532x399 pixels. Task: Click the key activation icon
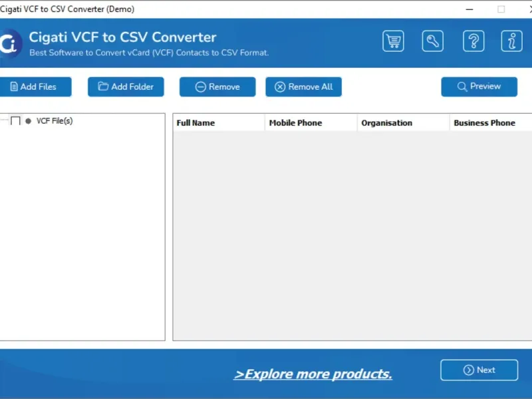pos(433,41)
